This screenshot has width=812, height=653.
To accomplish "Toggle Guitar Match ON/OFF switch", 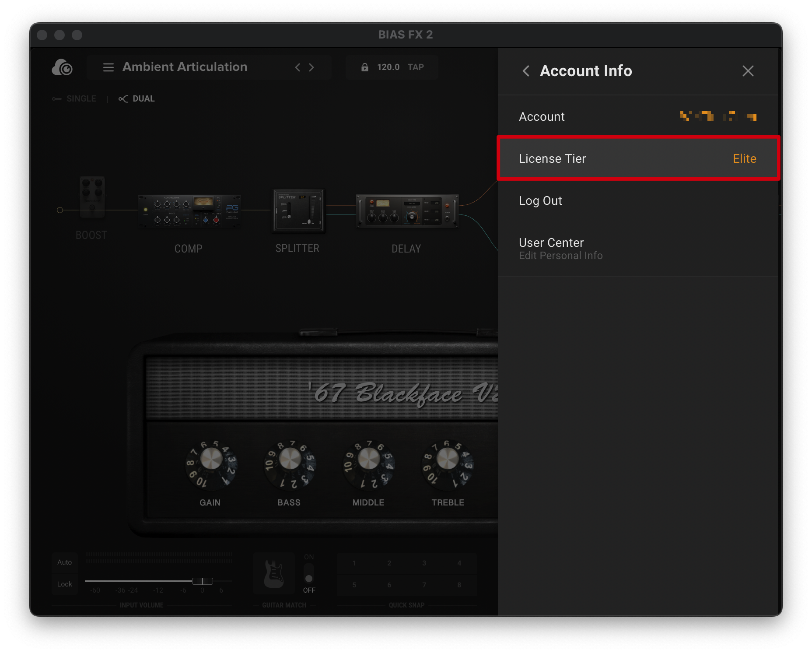I will pos(309,573).
